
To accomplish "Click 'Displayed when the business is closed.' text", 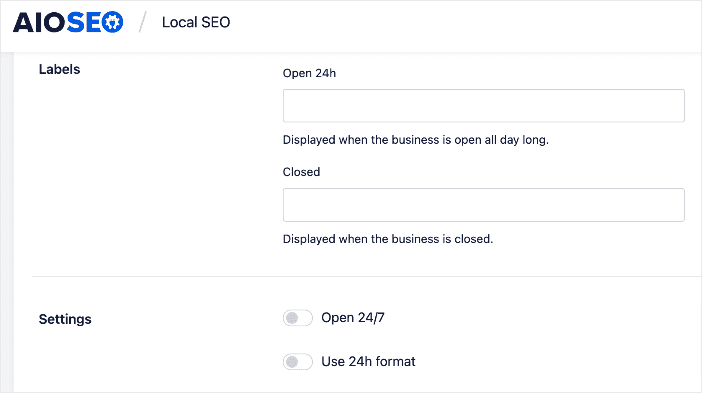I will click(388, 239).
